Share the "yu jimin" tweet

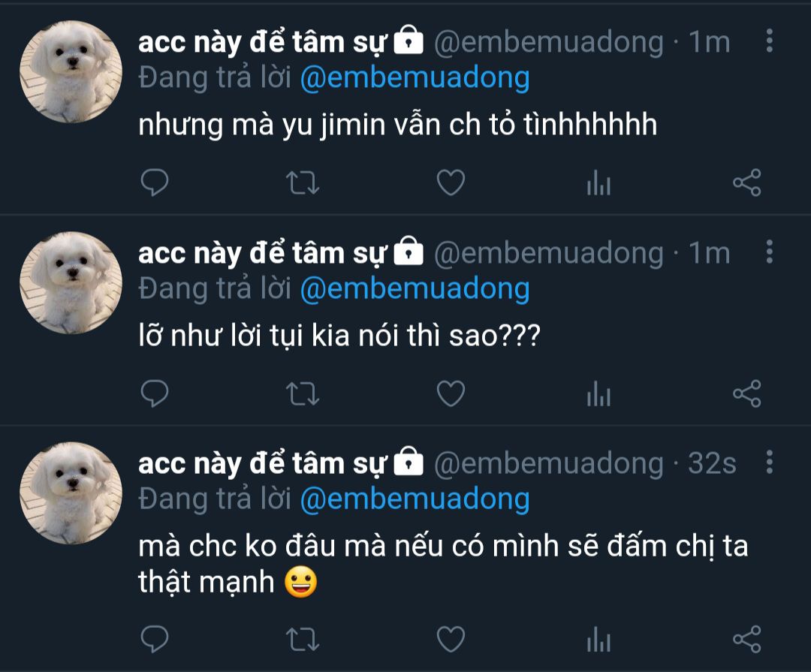pyautogui.click(x=746, y=182)
